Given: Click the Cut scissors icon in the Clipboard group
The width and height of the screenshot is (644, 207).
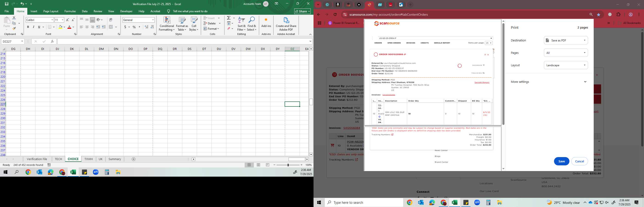Looking at the screenshot, I should 14,18.
